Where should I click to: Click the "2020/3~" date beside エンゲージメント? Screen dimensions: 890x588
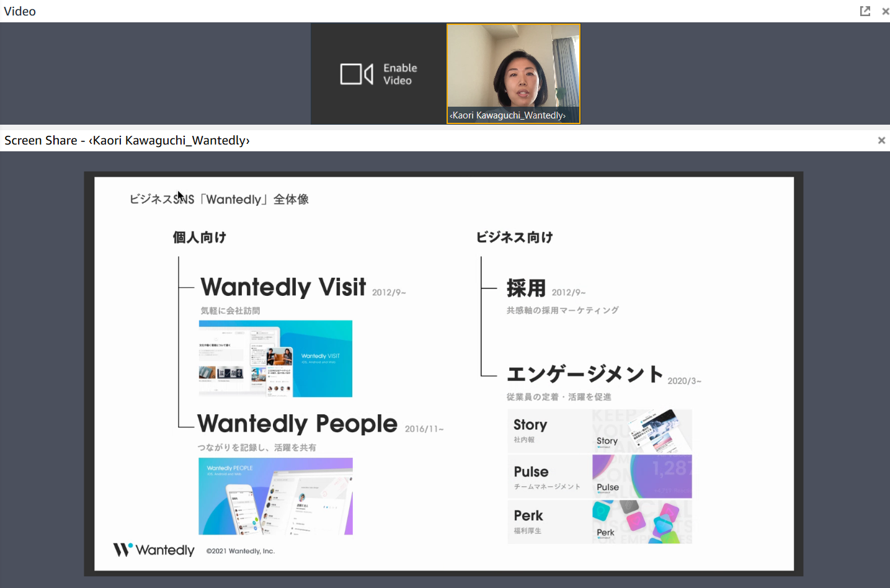pos(685,381)
